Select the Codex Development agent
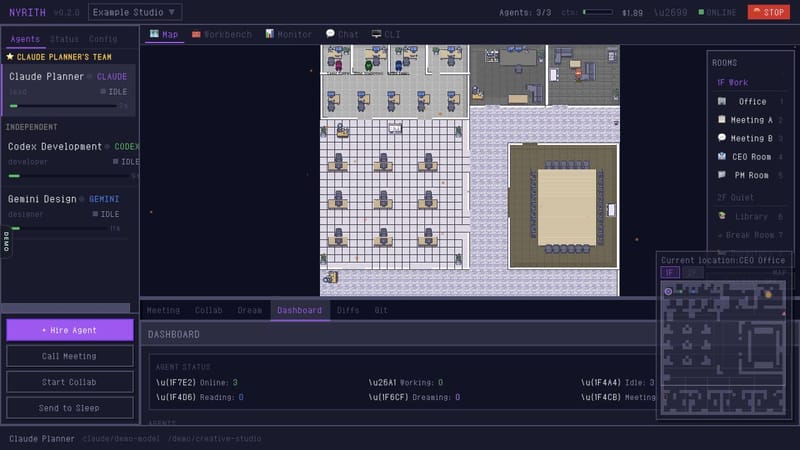 70,160
